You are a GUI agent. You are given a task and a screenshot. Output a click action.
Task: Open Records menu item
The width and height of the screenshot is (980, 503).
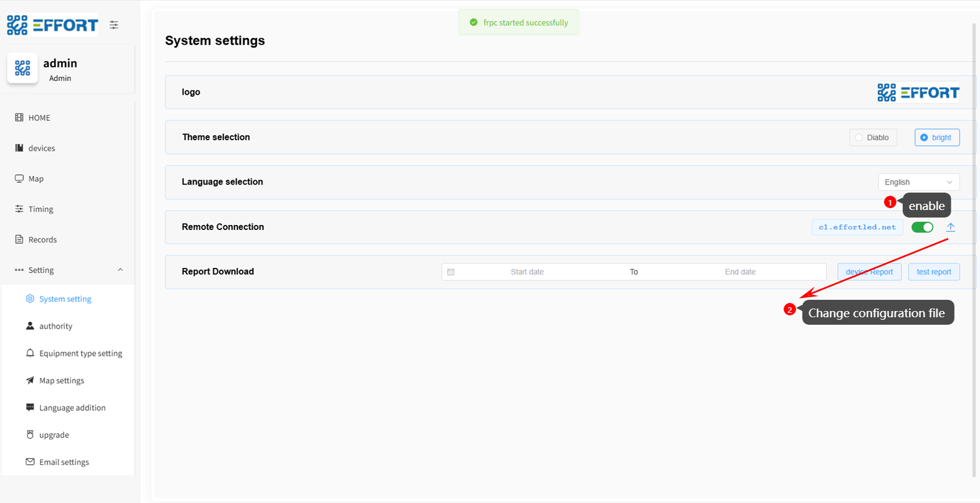pyautogui.click(x=42, y=240)
